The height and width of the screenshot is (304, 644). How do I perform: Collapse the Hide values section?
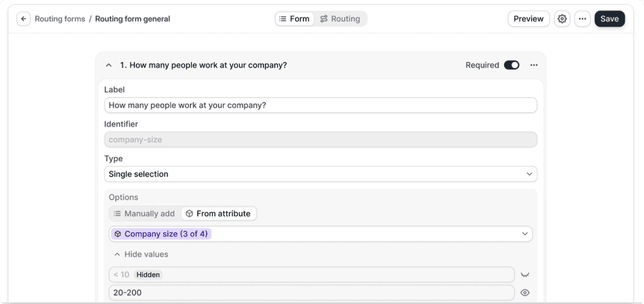[x=141, y=254]
